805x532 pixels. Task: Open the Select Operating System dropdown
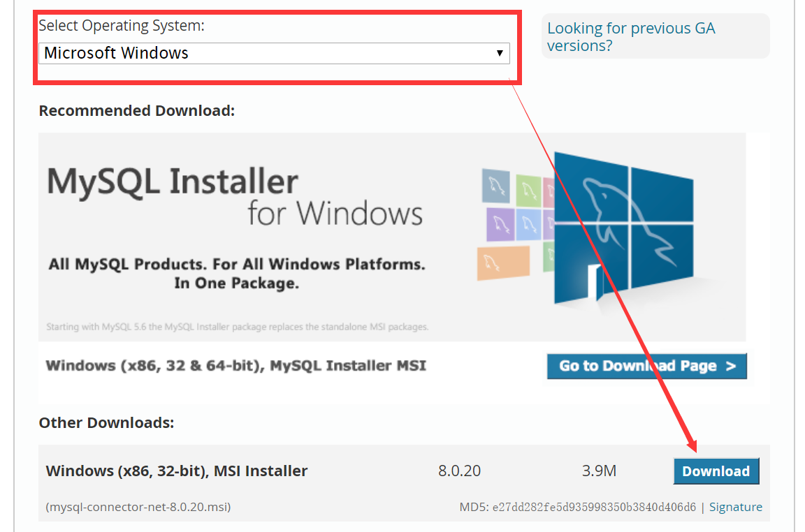[x=274, y=53]
